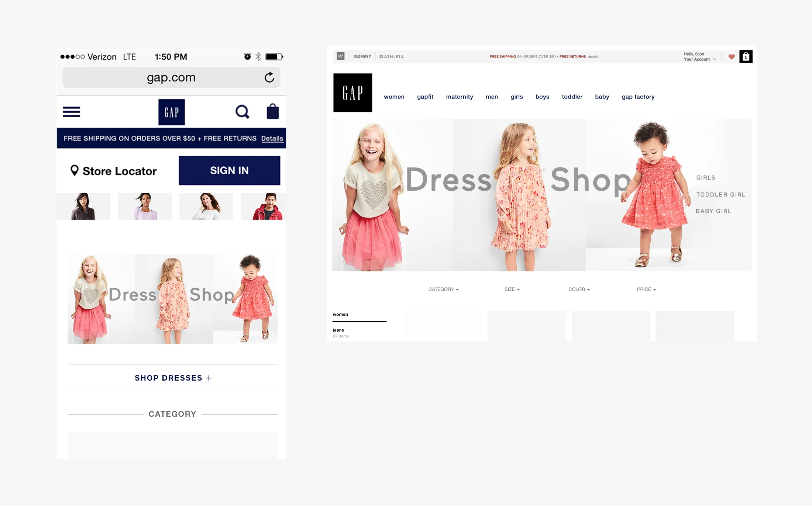Open desktop shopping bag with 1 item
Viewport: 812px width, 506px height.
(x=746, y=57)
